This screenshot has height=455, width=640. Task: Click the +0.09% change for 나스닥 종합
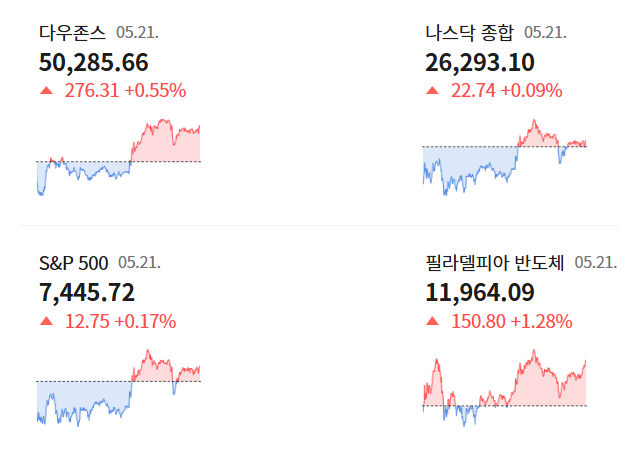531,91
